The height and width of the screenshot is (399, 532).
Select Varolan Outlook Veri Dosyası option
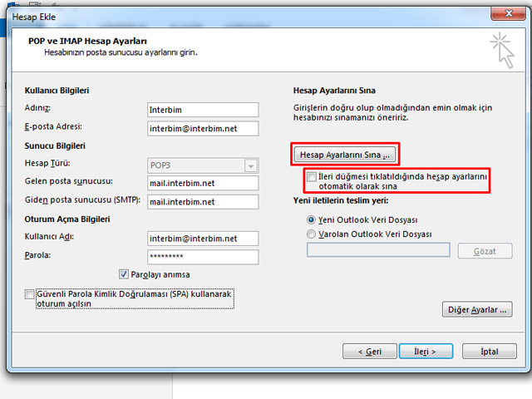pyautogui.click(x=312, y=234)
